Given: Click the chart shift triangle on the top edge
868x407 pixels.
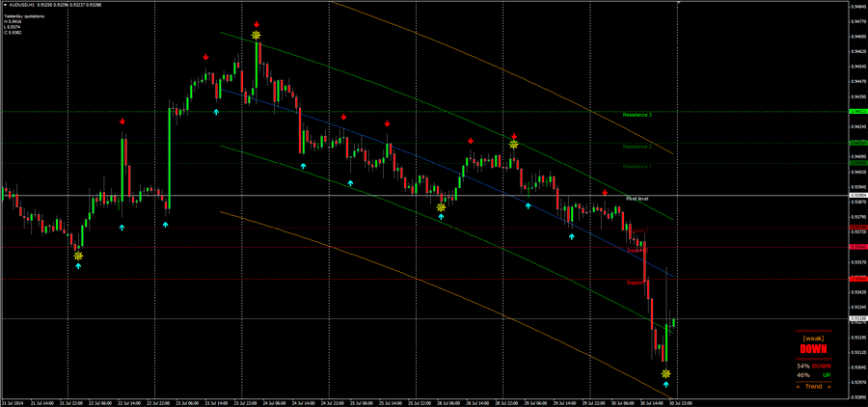Looking at the screenshot, I should (x=678, y=4).
